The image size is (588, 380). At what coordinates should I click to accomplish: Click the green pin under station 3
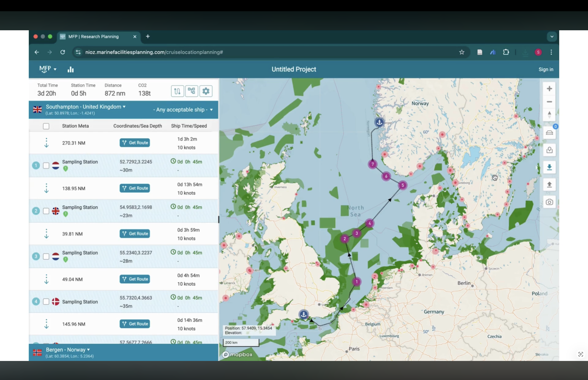tap(65, 260)
